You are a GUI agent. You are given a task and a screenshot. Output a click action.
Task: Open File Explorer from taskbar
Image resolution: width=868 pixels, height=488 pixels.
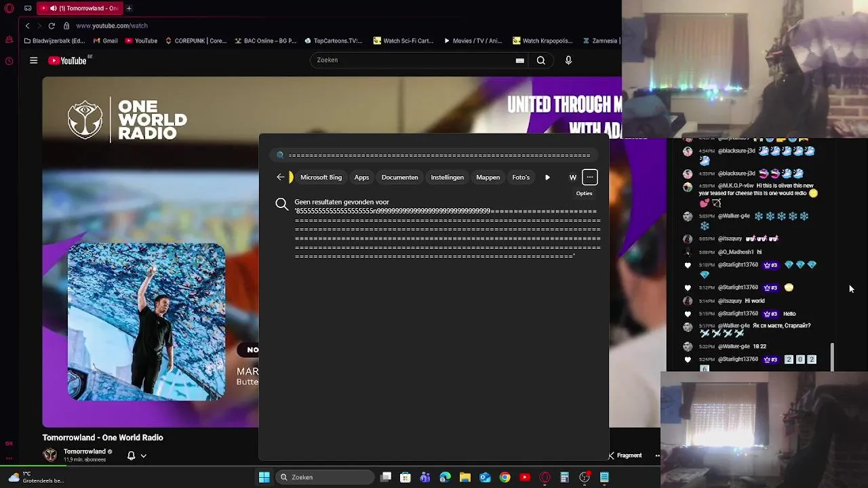pos(465,477)
